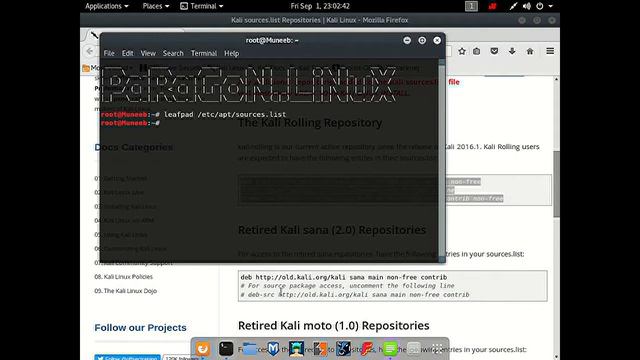The height and width of the screenshot is (360, 640).
Task: Launch Burp Suite icon in dock
Action: (x=320, y=349)
